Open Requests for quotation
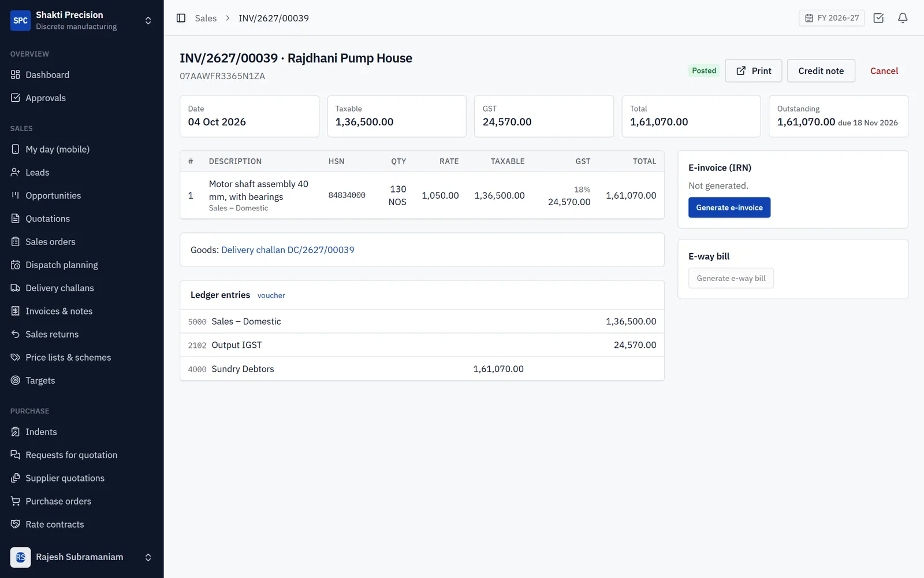Image resolution: width=924 pixels, height=578 pixels. point(81,455)
